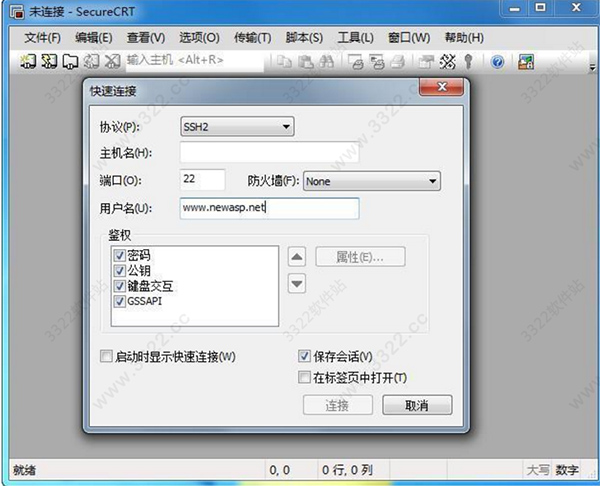Click the 数字 status bar indicator
The image size is (600, 486).
567,470
